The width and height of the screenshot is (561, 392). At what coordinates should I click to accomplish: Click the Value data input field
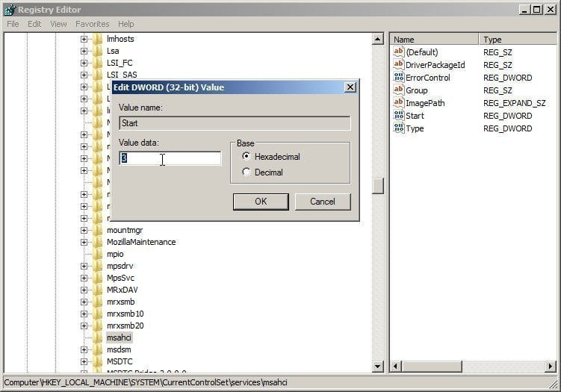tap(170, 158)
